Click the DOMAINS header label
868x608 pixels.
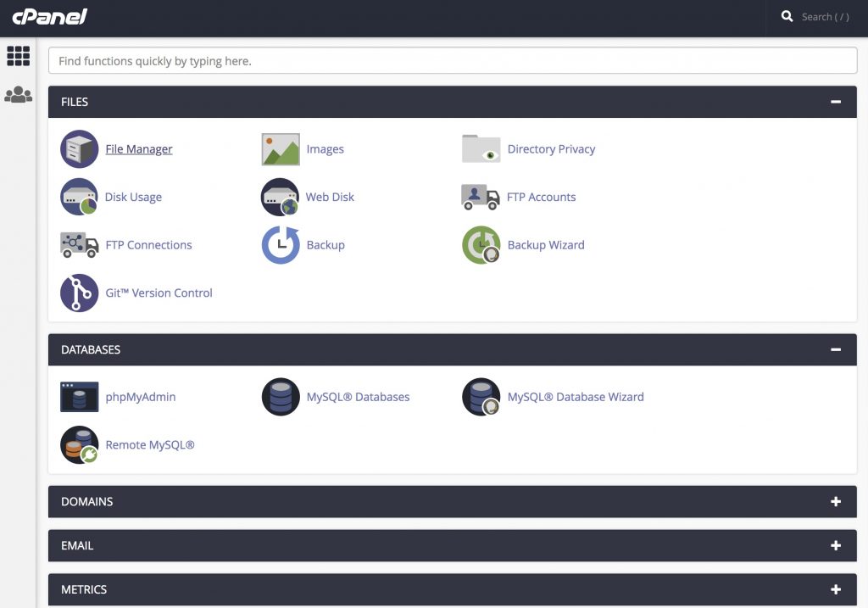87,502
